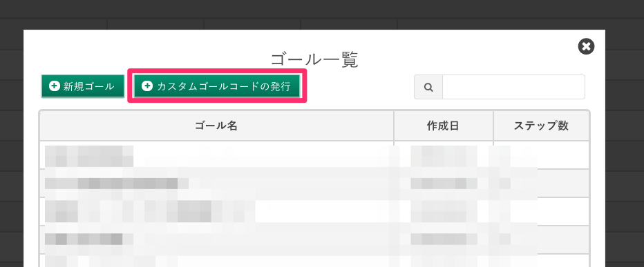
Task: Click the 新規ゴール button
Action: click(82, 86)
